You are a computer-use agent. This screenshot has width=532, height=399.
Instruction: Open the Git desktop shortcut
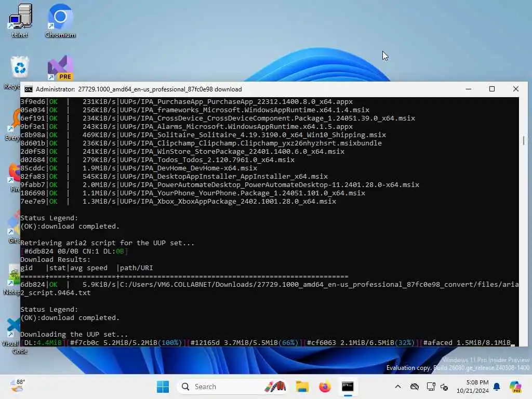(14, 227)
